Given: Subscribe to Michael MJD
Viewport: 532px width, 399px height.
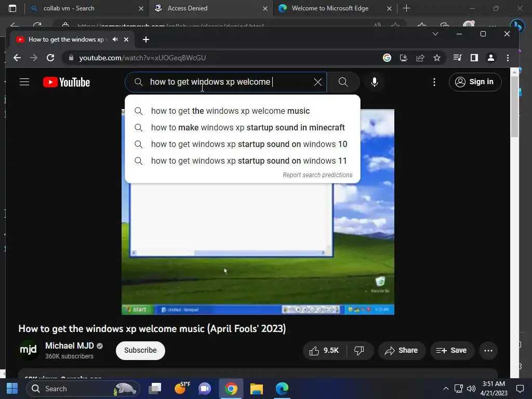Looking at the screenshot, I should point(140,350).
